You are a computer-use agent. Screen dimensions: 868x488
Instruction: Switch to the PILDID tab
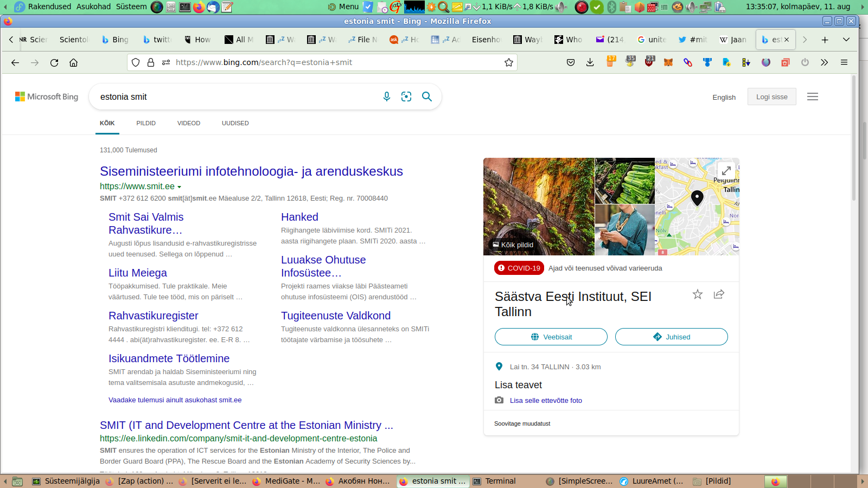(x=146, y=123)
